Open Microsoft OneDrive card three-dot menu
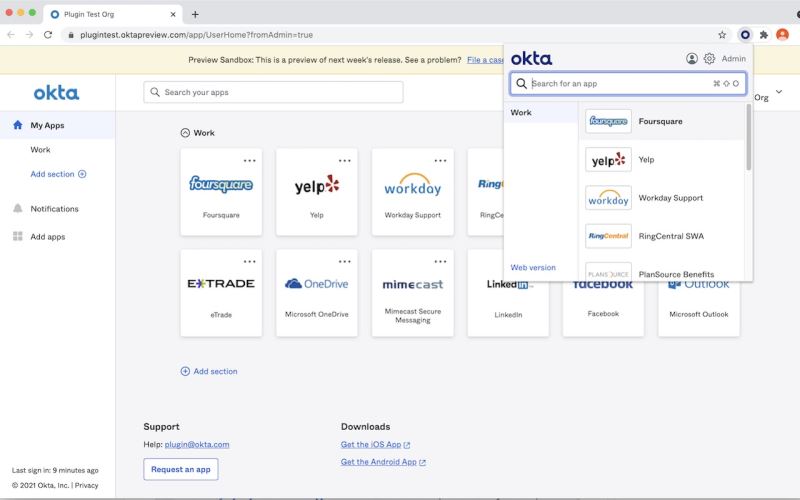Image resolution: width=800 pixels, height=500 pixels. (x=345, y=262)
